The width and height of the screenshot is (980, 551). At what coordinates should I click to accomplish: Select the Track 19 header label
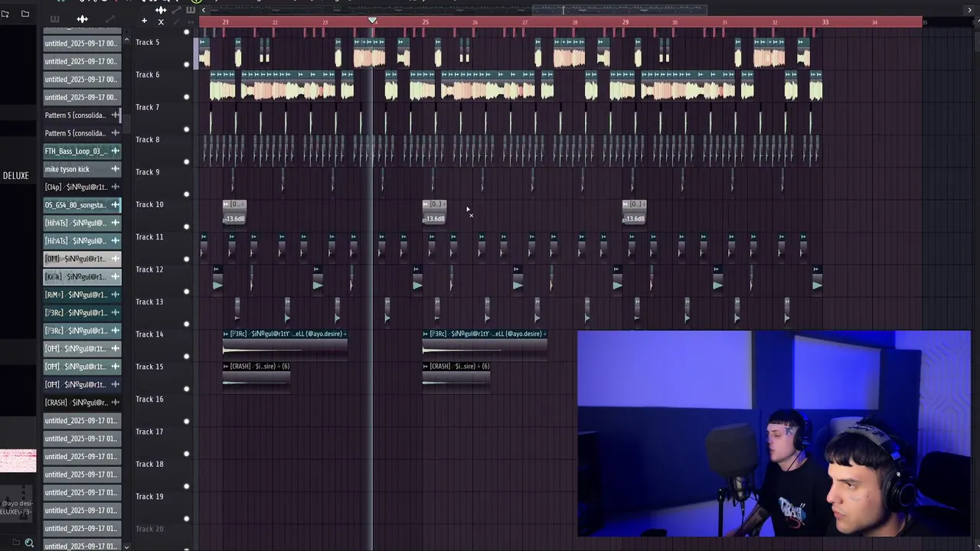149,496
